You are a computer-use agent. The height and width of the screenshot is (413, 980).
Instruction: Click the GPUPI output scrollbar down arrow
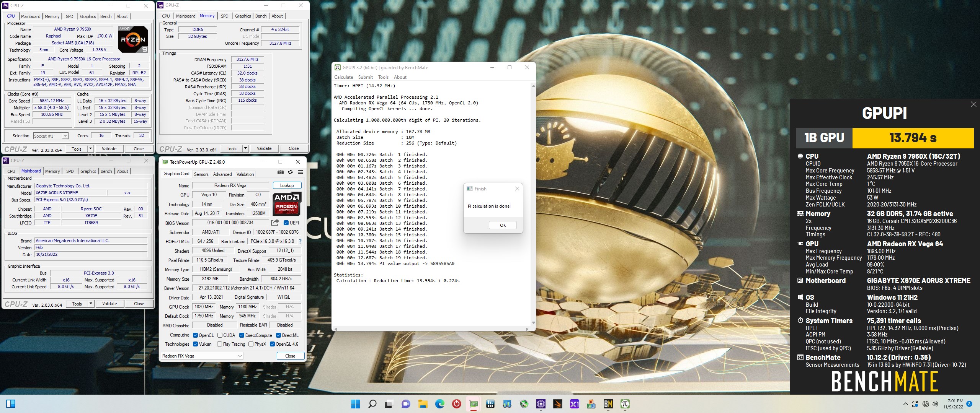[533, 323]
